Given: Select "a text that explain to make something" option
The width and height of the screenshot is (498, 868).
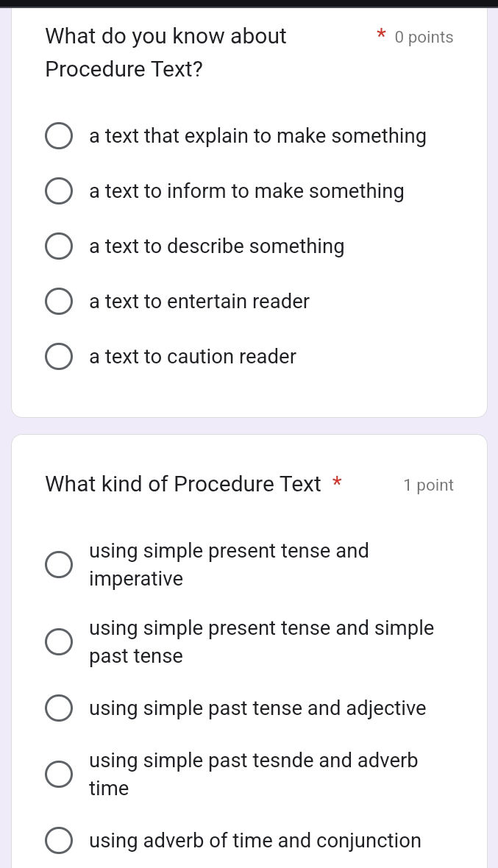Looking at the screenshot, I should click(x=59, y=135).
